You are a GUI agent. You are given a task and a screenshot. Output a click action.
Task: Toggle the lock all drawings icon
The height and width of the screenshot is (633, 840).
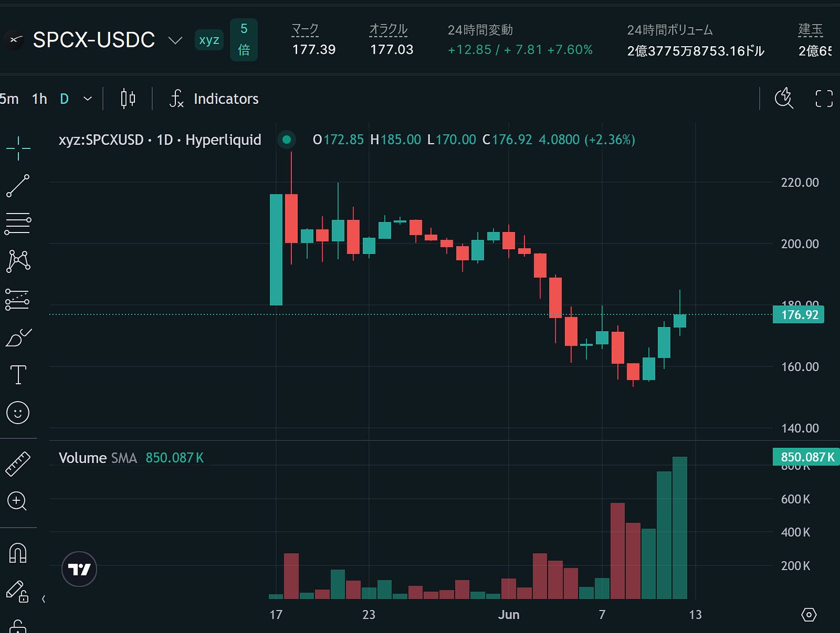(x=17, y=627)
